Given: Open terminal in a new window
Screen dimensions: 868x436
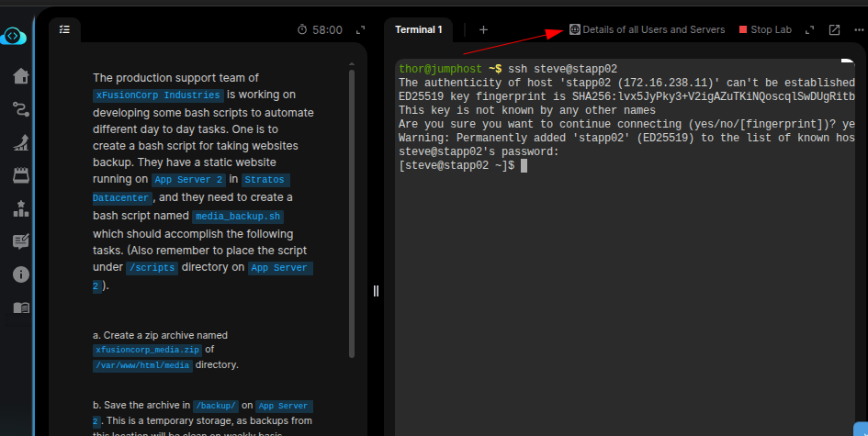Looking at the screenshot, I should [834, 29].
